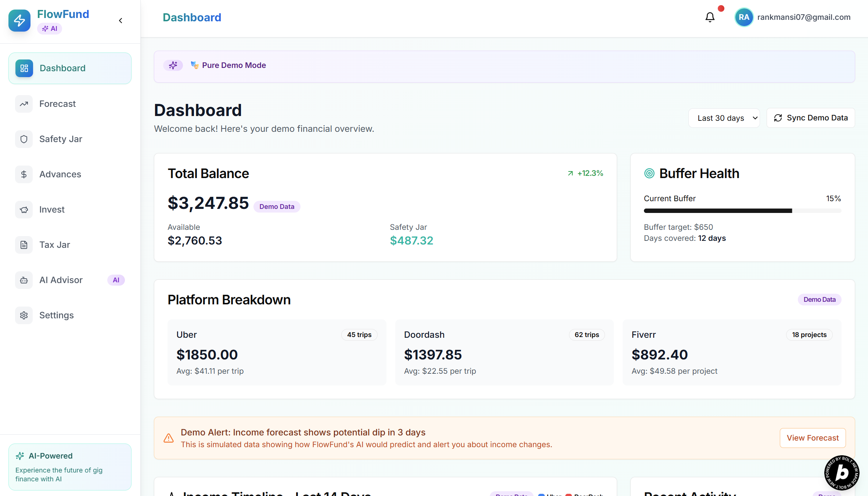Image resolution: width=868 pixels, height=496 pixels.
Task: Open the Settings sidebar menu item
Action: (x=57, y=315)
